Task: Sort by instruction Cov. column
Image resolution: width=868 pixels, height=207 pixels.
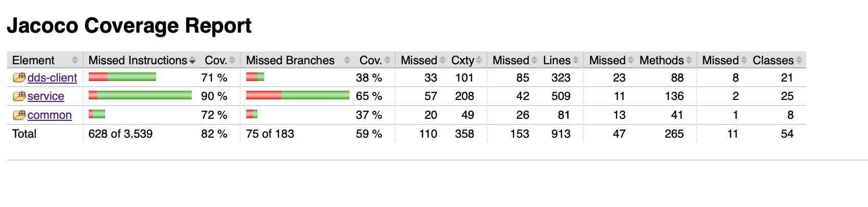Action: coord(216,60)
